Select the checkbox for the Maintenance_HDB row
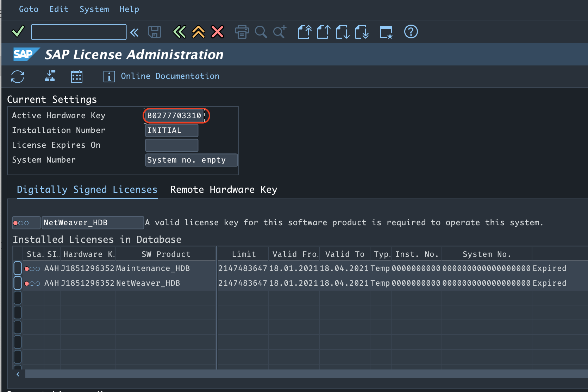 [x=17, y=268]
